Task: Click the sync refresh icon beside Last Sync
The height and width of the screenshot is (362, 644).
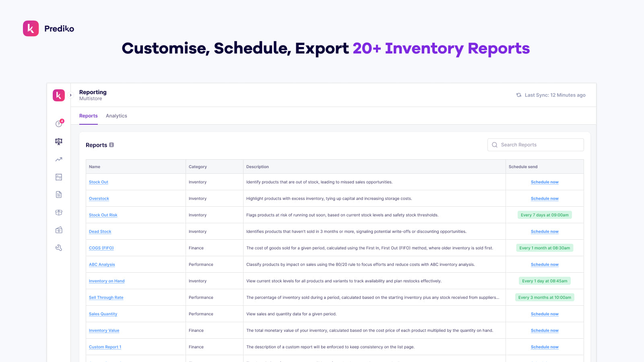Action: pos(519,95)
